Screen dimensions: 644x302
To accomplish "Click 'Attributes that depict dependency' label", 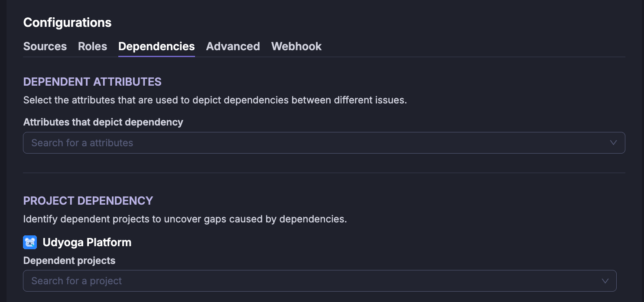I will point(103,122).
